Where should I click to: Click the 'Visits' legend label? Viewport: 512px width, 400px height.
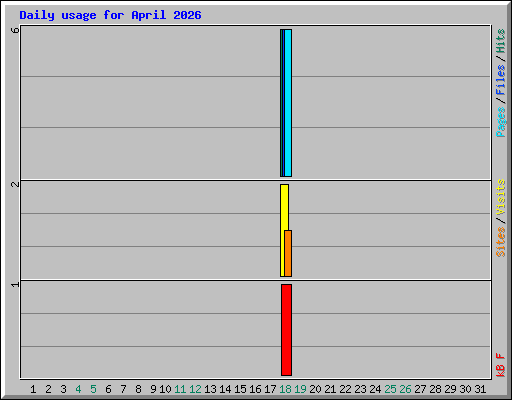[x=501, y=197]
